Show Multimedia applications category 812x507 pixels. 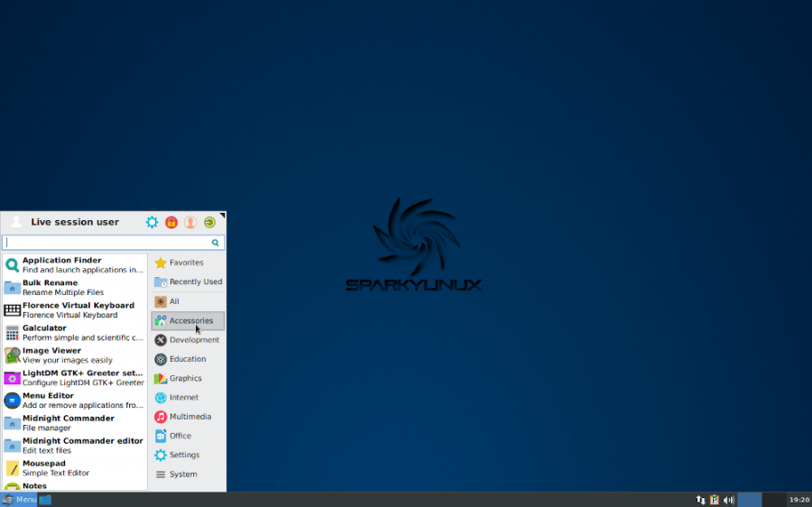(188, 417)
